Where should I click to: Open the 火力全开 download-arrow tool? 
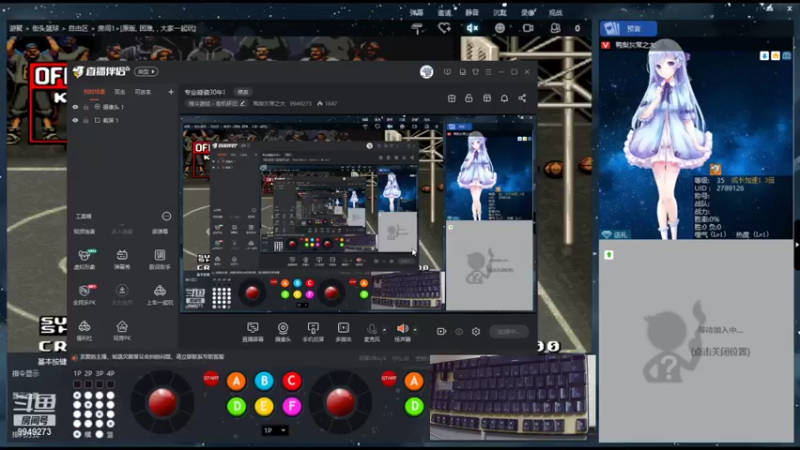point(122,294)
